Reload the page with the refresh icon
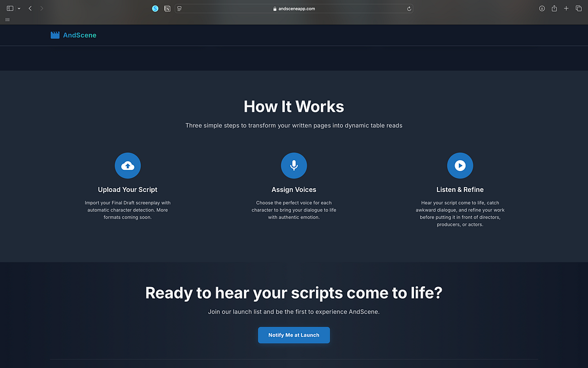Viewport: 588px width, 368px height. point(409,9)
